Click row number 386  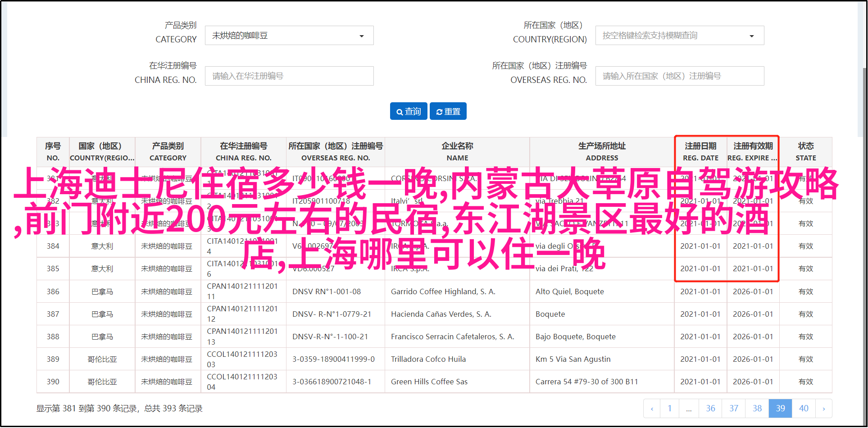[53, 291]
